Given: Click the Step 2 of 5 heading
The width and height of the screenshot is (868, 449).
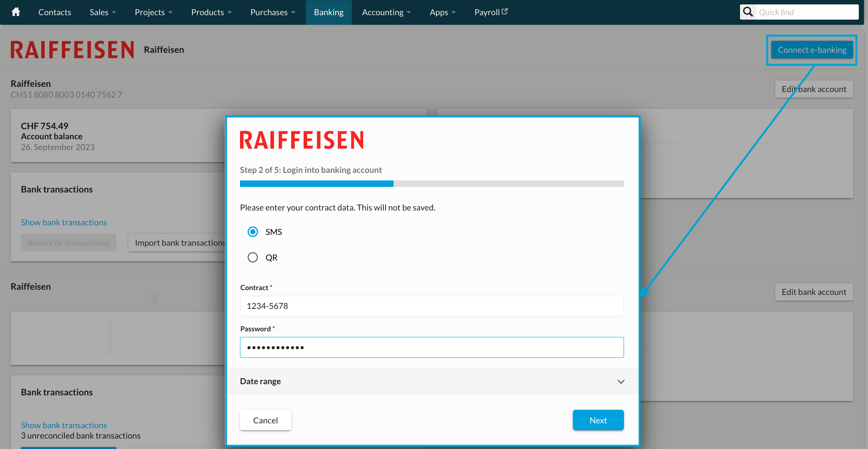Looking at the screenshot, I should 311,170.
